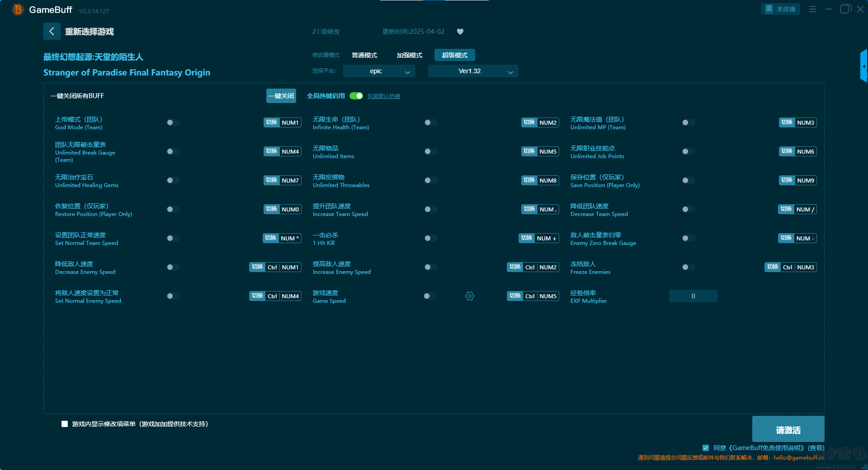Open the disclaimer 查看 link
Viewport: 868px width, 470px height.
coord(816,448)
